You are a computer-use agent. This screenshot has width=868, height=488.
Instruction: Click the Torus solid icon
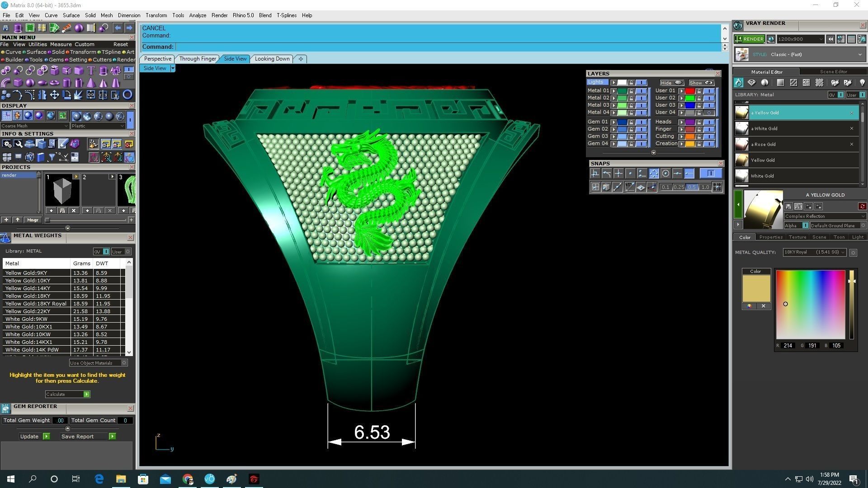(54, 83)
